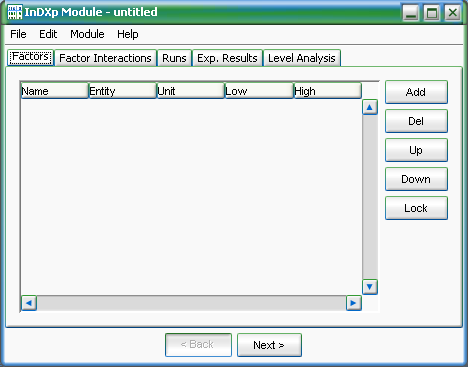The image size is (468, 367).
Task: Click the vertical scrollbar up arrow
Action: click(370, 107)
